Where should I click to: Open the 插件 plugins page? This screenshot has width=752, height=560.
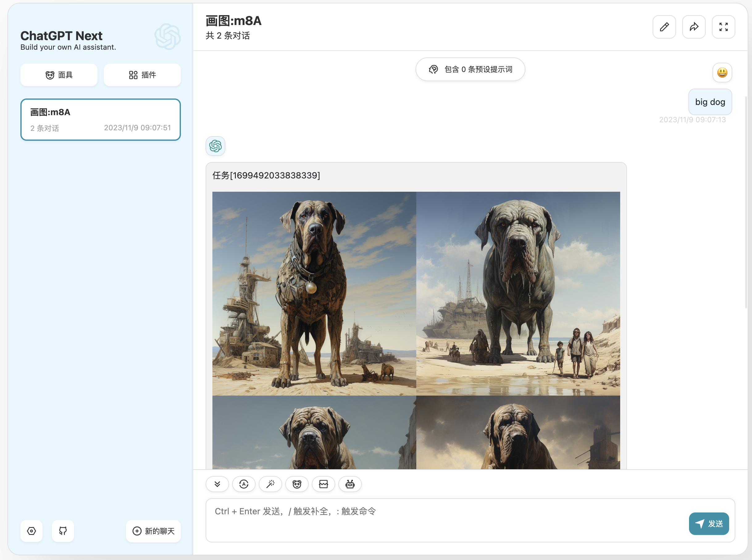tap(142, 75)
